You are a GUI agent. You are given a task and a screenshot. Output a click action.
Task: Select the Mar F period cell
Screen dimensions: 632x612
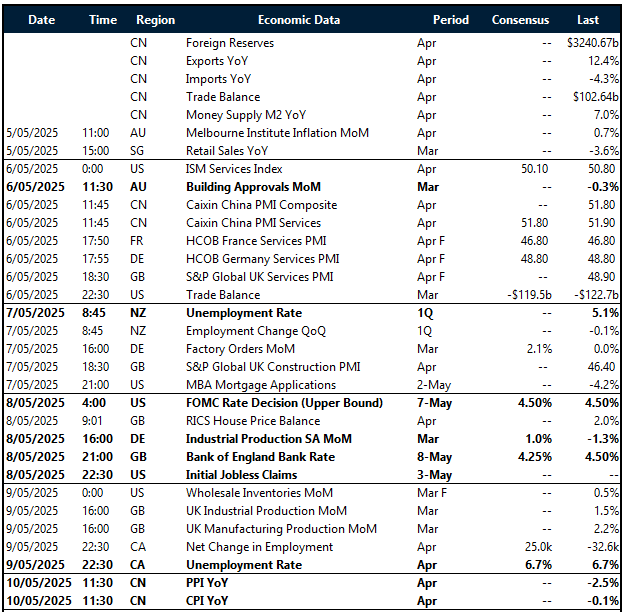pyautogui.click(x=432, y=493)
